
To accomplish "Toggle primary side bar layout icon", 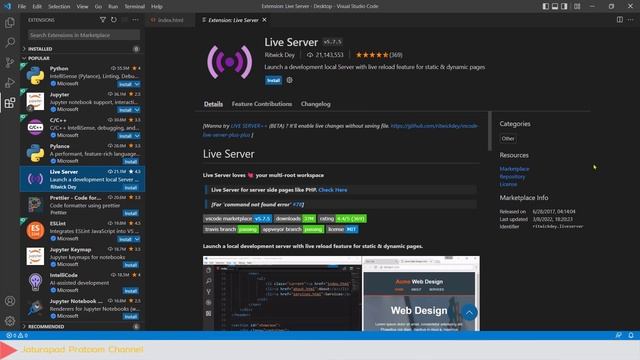I will click(546, 6).
